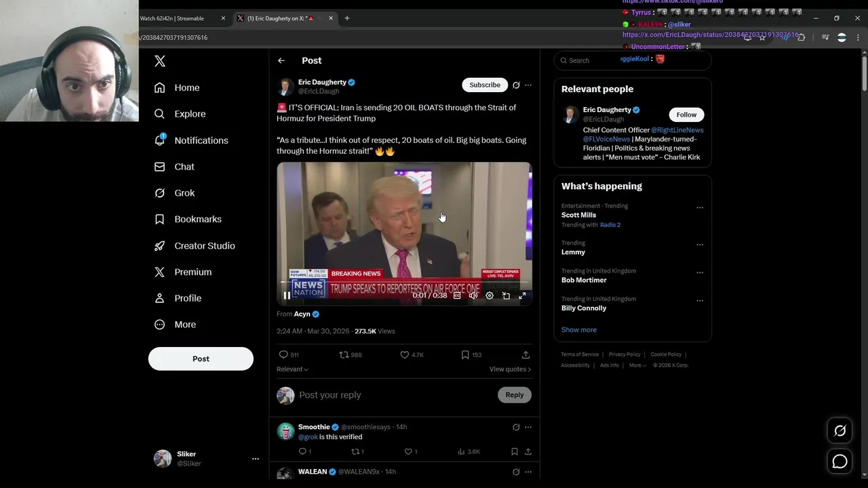Open more options on Eric Daugherty's post
This screenshot has width=868, height=488.
(528, 85)
